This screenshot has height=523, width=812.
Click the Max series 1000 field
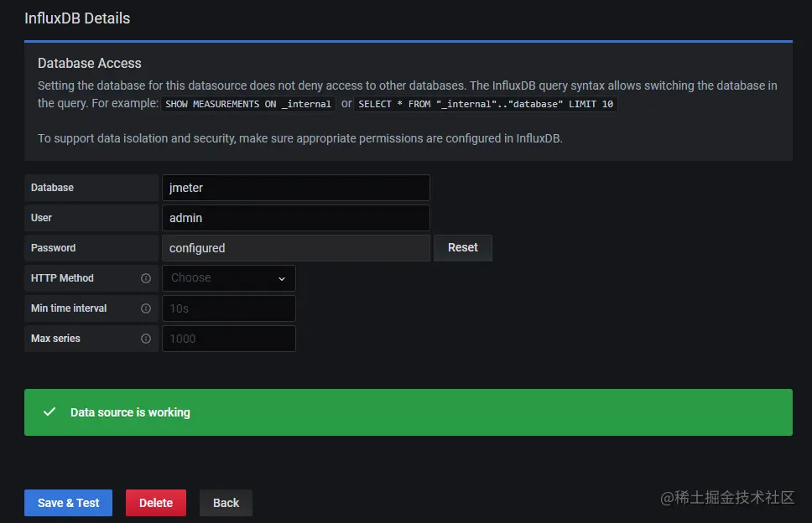229,339
